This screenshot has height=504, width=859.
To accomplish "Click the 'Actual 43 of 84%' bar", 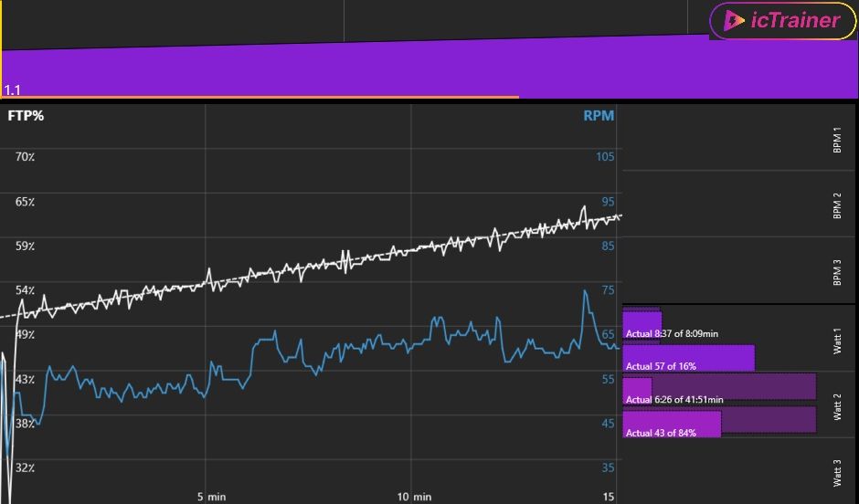I will [673, 424].
